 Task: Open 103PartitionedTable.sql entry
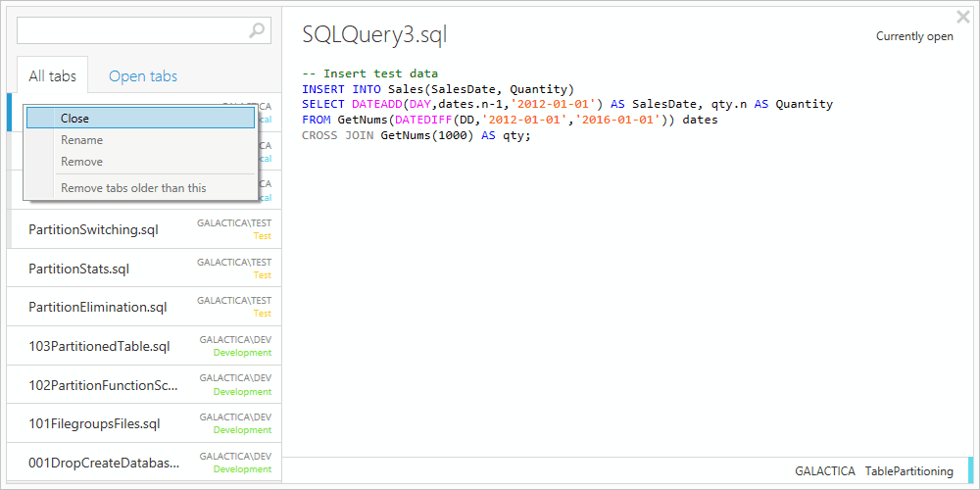coord(99,346)
